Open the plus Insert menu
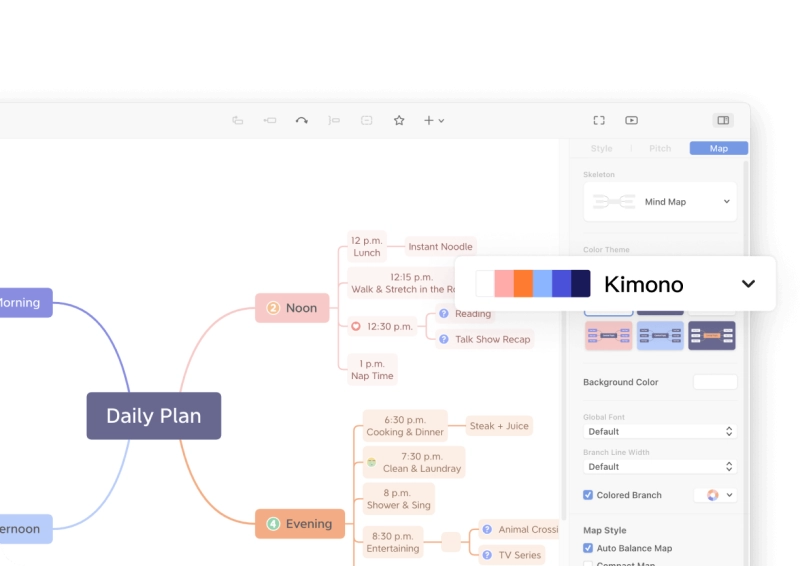The image size is (800, 566). pos(434,120)
